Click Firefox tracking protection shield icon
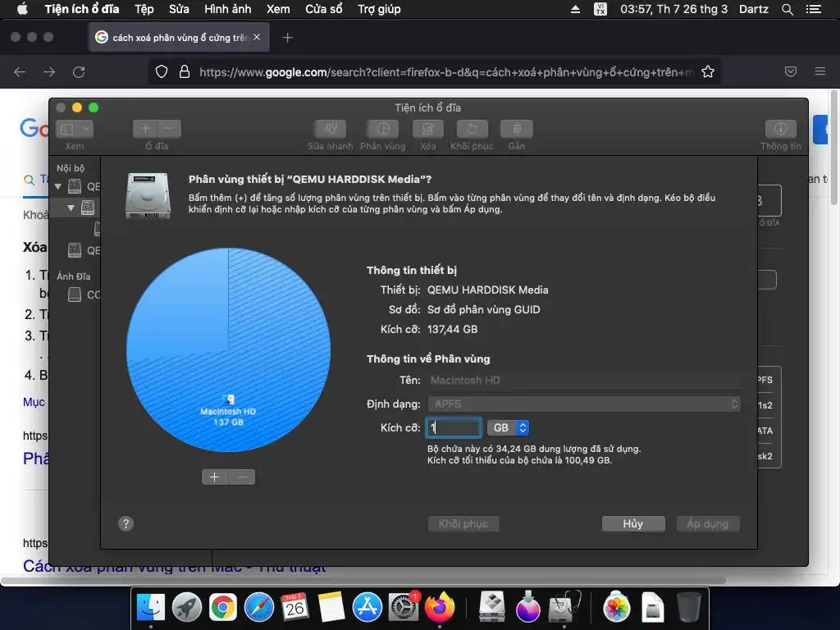Viewport: 840px width, 630px height. (162, 72)
